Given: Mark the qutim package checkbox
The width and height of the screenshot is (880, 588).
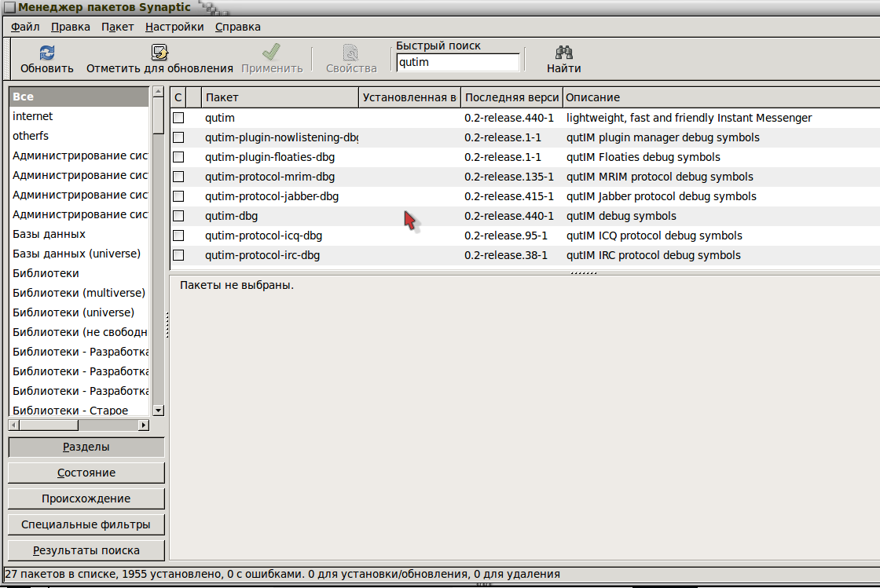Looking at the screenshot, I should tap(178, 118).
